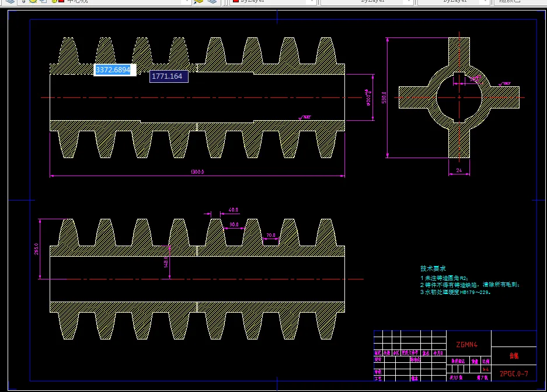Viewport: 547px width, 392px height.
Task: Click the highlighted 3372.6894 coordinate input field
Action: [x=115, y=69]
